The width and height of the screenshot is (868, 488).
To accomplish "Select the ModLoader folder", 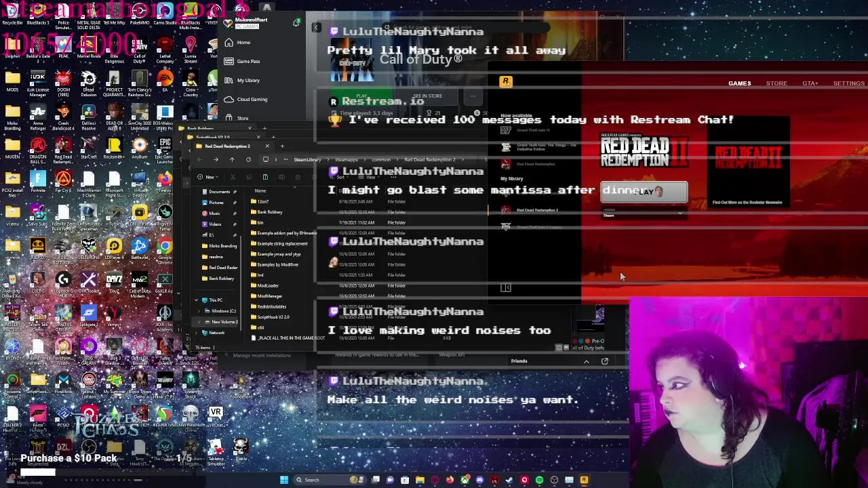I will click(266, 285).
